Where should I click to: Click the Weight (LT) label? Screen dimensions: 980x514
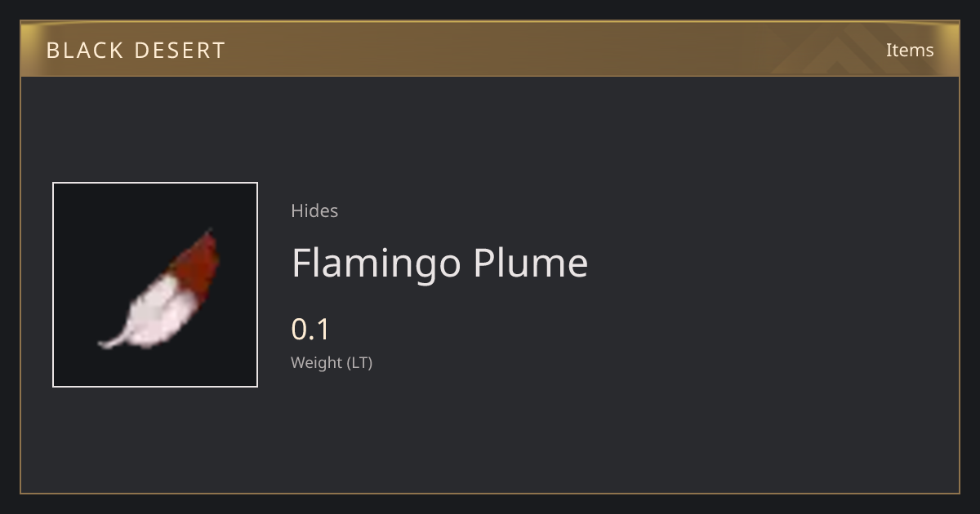pyautogui.click(x=332, y=363)
